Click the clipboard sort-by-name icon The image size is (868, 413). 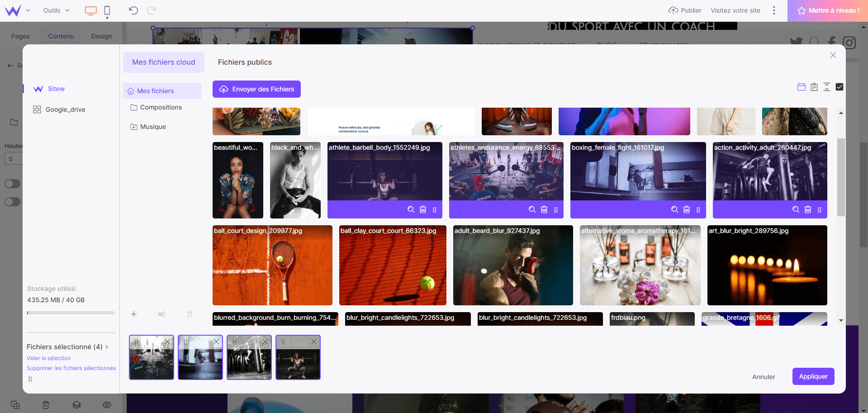[x=814, y=87]
